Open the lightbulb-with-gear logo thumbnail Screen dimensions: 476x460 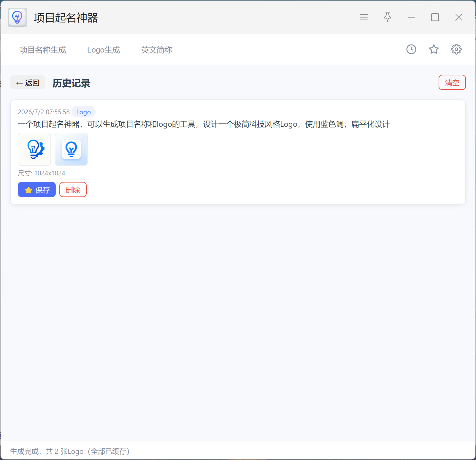[x=34, y=149]
